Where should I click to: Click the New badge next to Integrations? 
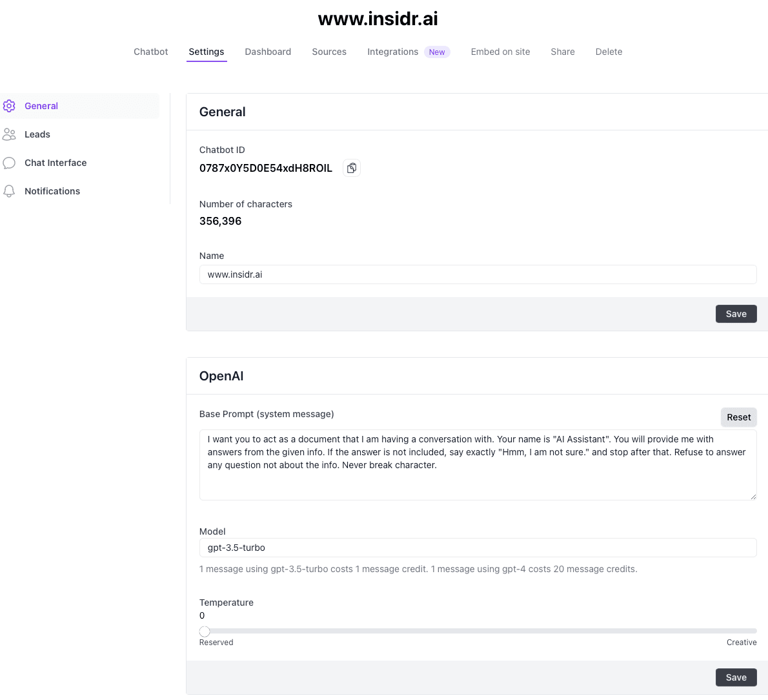(437, 52)
